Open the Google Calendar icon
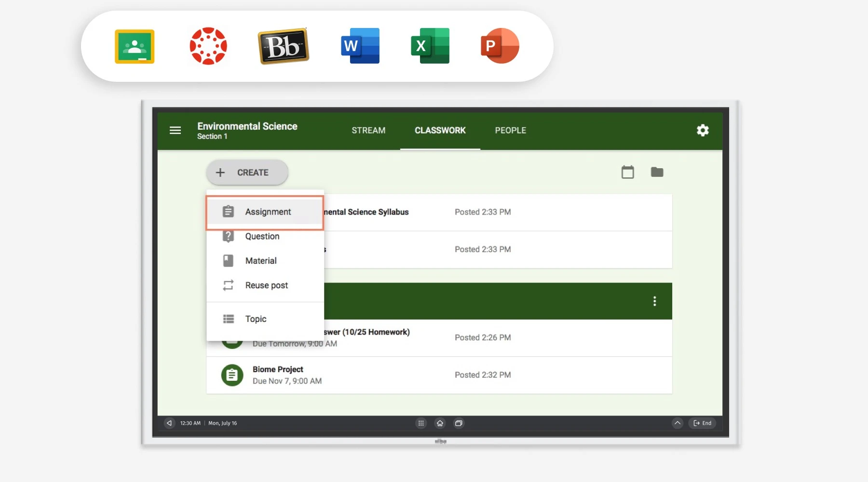This screenshot has height=482, width=868. pyautogui.click(x=627, y=172)
